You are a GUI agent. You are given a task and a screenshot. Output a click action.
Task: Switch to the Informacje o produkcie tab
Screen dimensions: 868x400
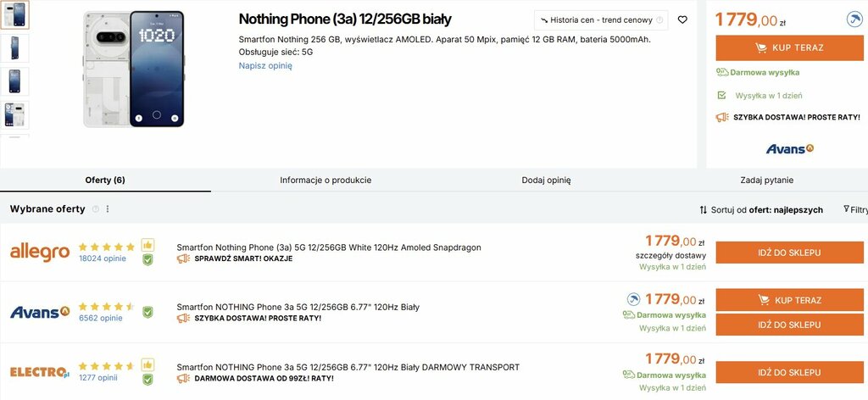coord(325,180)
